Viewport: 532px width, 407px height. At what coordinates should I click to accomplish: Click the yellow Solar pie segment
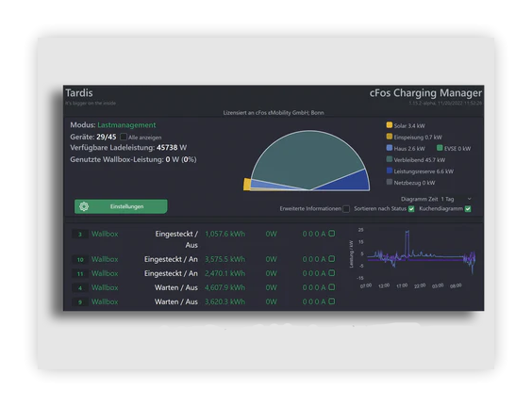247,185
